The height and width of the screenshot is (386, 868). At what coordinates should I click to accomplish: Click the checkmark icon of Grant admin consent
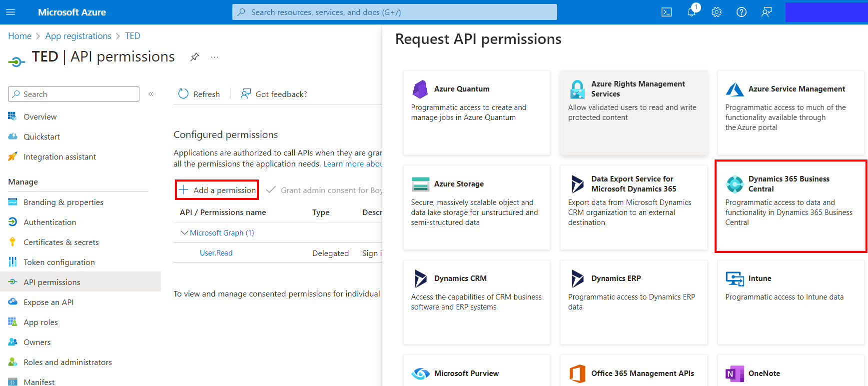click(x=271, y=190)
